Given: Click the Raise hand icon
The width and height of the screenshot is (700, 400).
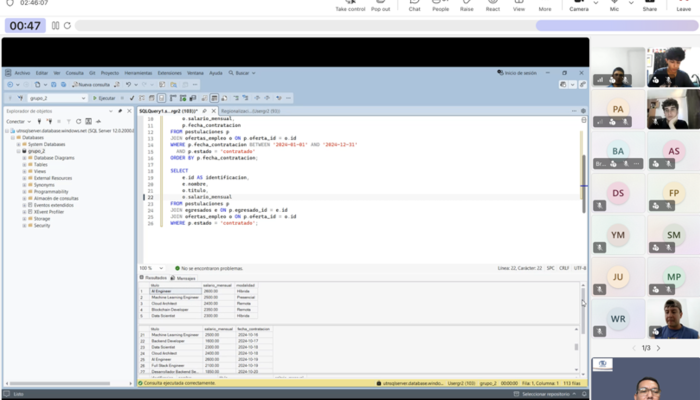Looking at the screenshot, I should [466, 5].
